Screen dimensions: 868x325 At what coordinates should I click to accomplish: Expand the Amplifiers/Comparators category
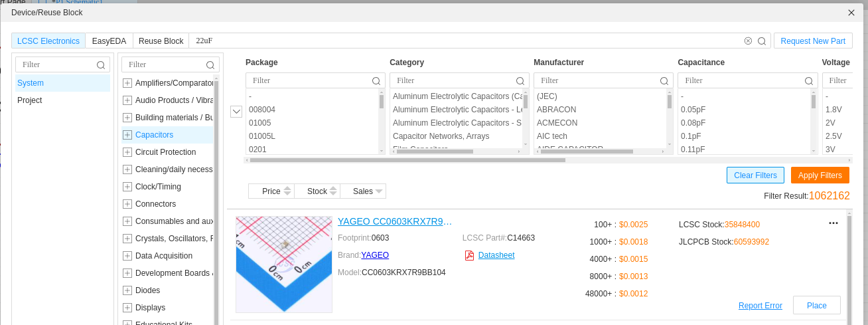(x=127, y=83)
